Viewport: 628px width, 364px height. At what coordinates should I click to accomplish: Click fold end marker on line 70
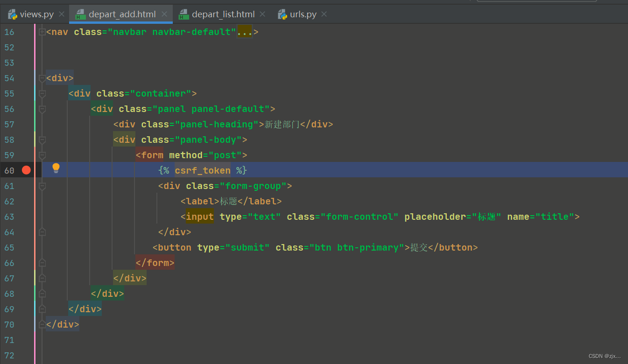(42, 324)
